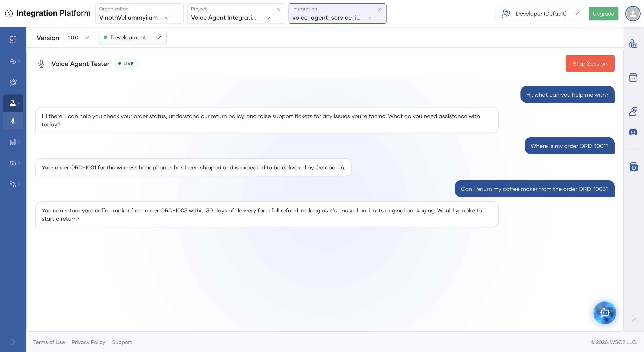This screenshot has width=644, height=352.
Task: Open the Version 1.0.0 dropdown
Action: click(x=79, y=37)
